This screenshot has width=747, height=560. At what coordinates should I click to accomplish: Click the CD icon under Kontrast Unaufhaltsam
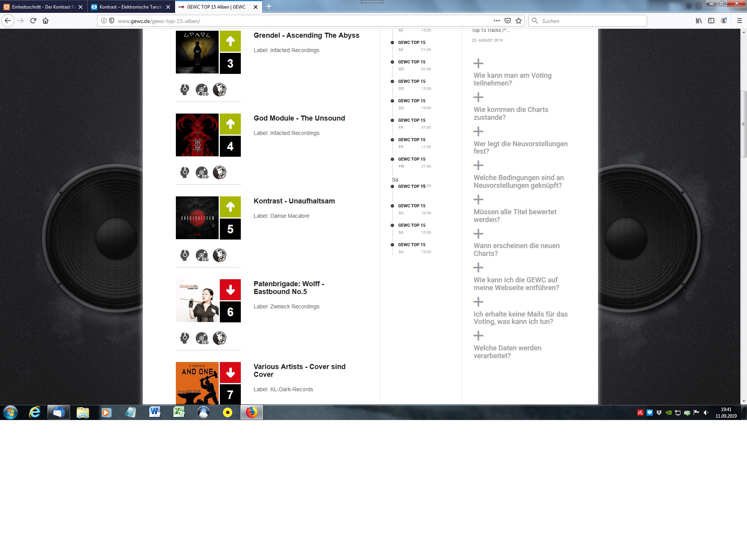202,255
